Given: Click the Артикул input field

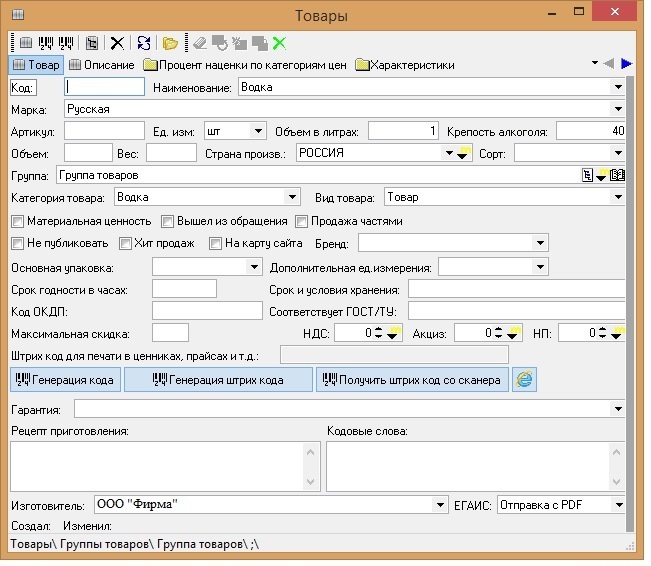Looking at the screenshot, I should tap(105, 131).
